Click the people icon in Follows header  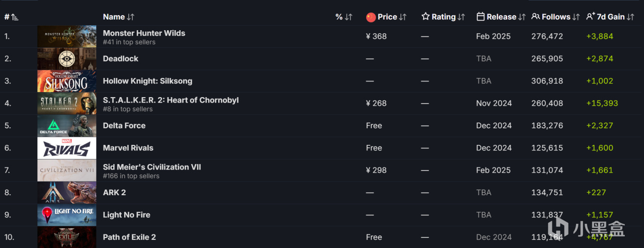click(536, 17)
